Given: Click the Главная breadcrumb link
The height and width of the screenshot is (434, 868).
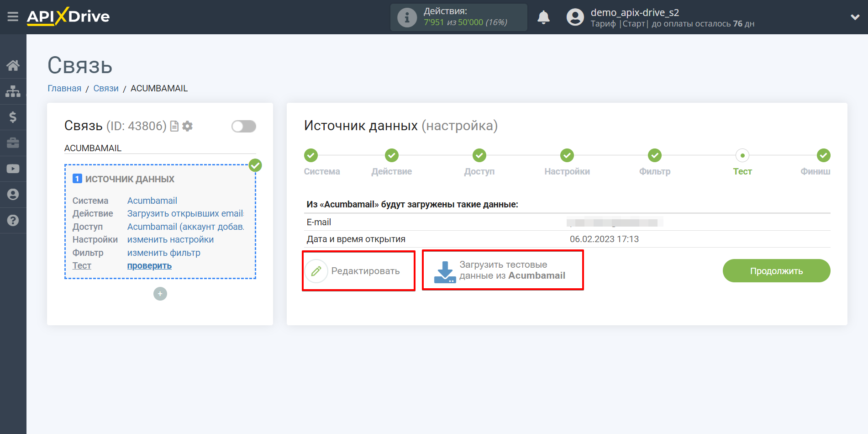Looking at the screenshot, I should (64, 88).
